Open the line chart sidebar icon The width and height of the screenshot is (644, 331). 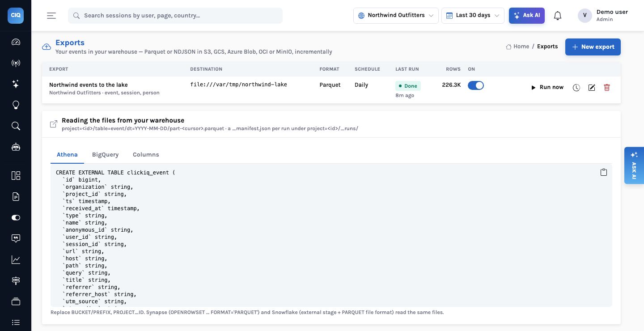16,259
